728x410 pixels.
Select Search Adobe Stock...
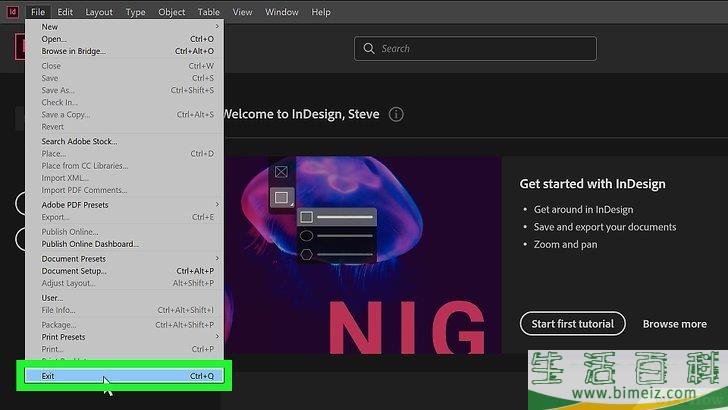124,141
